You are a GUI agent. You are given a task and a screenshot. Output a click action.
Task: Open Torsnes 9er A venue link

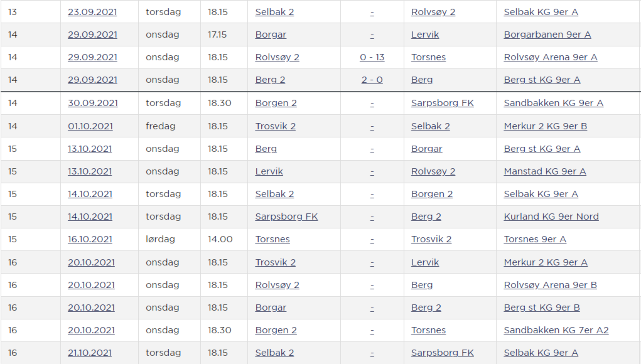pyautogui.click(x=535, y=239)
